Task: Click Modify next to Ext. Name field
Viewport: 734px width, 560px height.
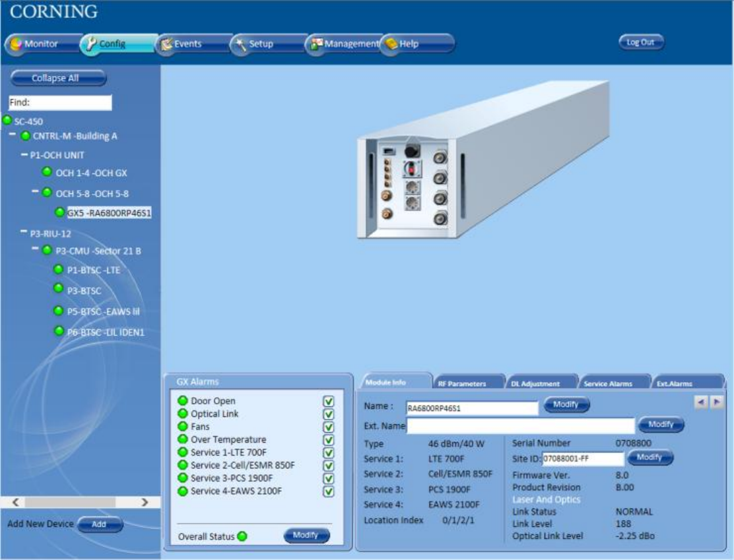Action: point(661,424)
